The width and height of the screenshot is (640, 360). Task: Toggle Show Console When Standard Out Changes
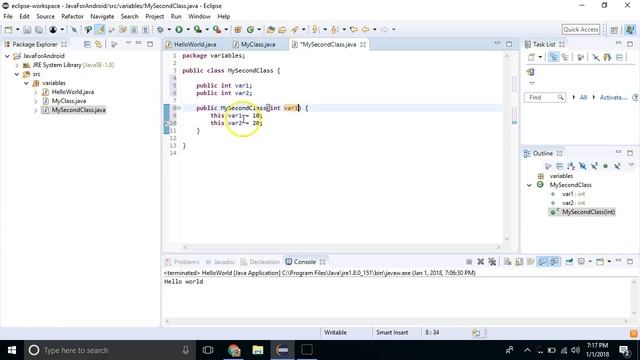coord(542,262)
